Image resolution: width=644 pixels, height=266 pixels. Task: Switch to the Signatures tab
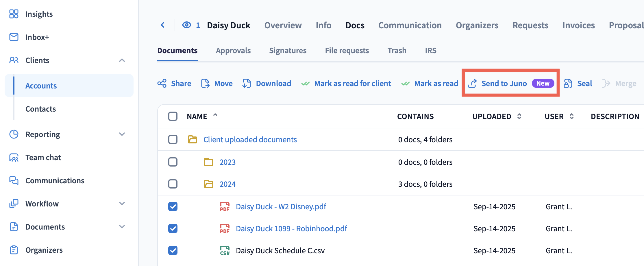point(288,51)
